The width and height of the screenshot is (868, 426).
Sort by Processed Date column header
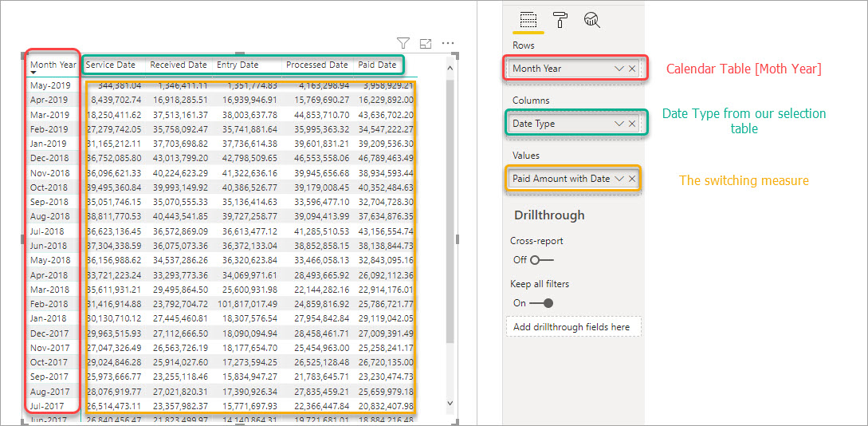click(x=316, y=65)
